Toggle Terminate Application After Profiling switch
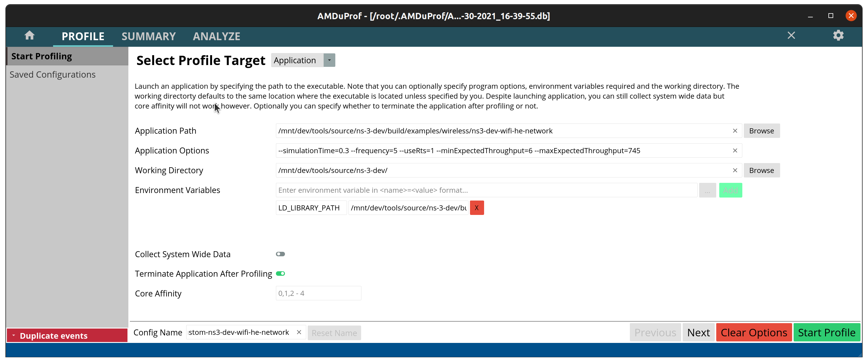The height and width of the screenshot is (363, 868). 280,273
